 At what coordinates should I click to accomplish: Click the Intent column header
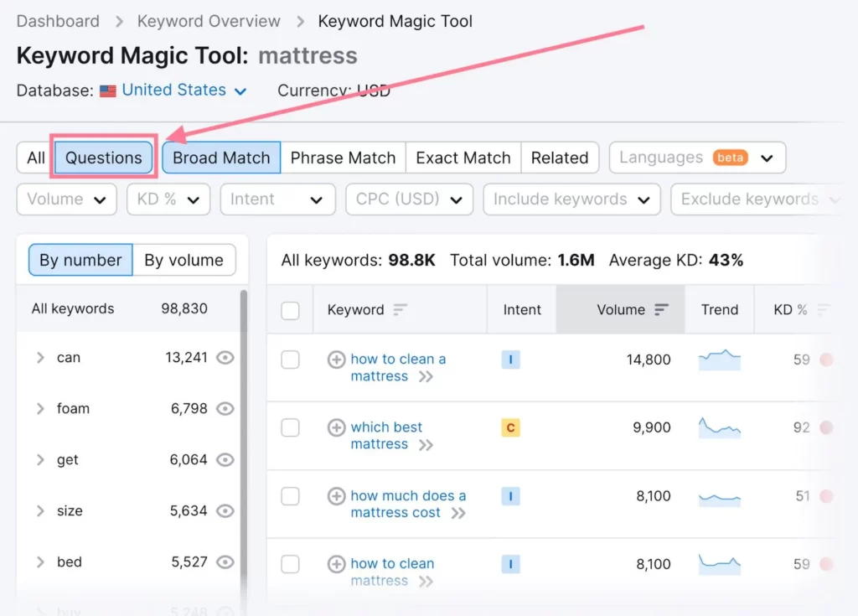pos(521,310)
